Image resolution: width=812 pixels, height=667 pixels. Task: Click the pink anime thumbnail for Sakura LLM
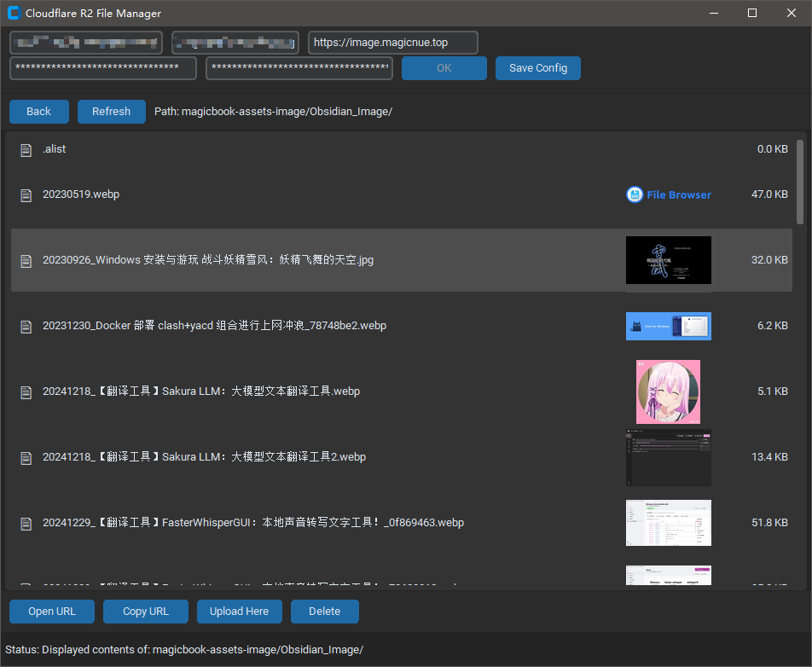pyautogui.click(x=668, y=391)
